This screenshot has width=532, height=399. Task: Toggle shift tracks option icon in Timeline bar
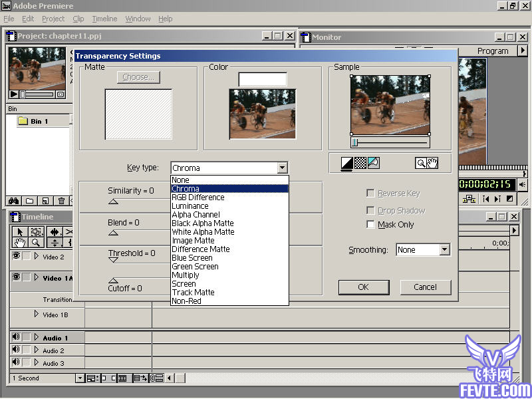[x=140, y=378]
